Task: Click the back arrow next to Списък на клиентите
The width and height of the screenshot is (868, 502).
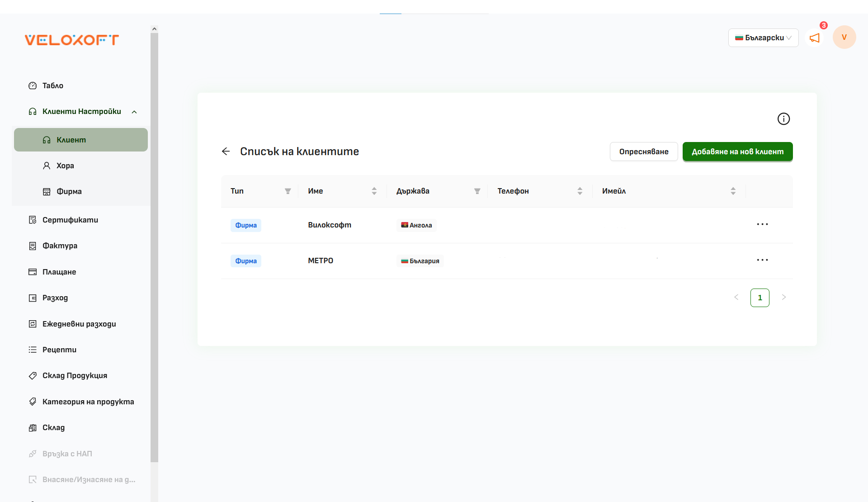Action: [x=226, y=151]
